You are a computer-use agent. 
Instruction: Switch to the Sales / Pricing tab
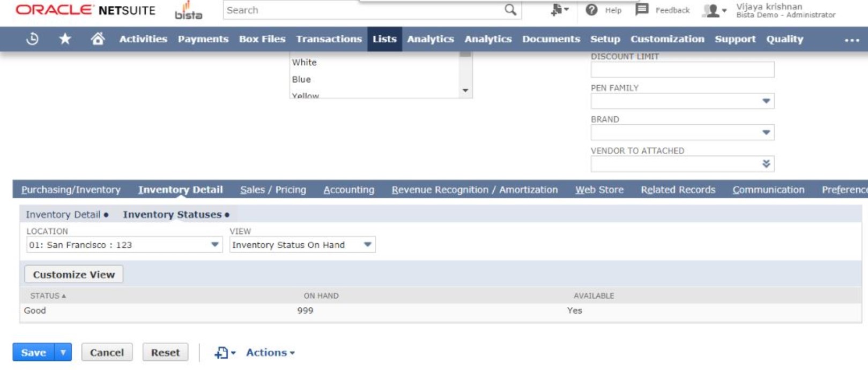[273, 190]
